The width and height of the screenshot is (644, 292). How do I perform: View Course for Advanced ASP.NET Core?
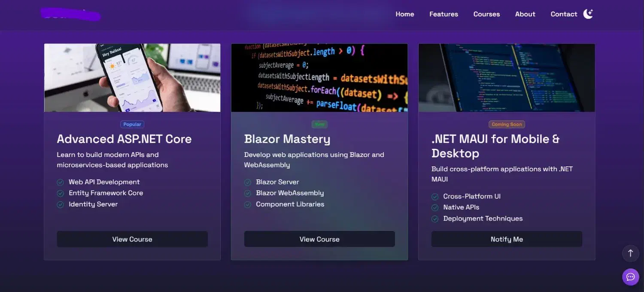tap(132, 239)
